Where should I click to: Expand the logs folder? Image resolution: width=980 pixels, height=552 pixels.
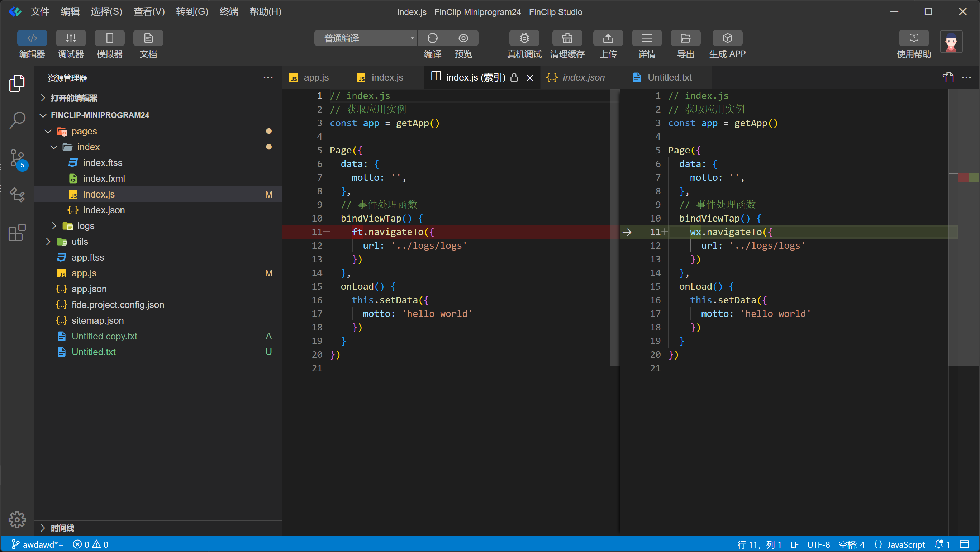[x=86, y=226]
